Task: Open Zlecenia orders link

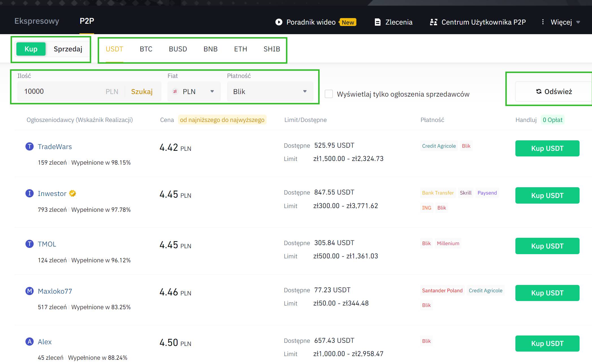Action: (x=399, y=22)
